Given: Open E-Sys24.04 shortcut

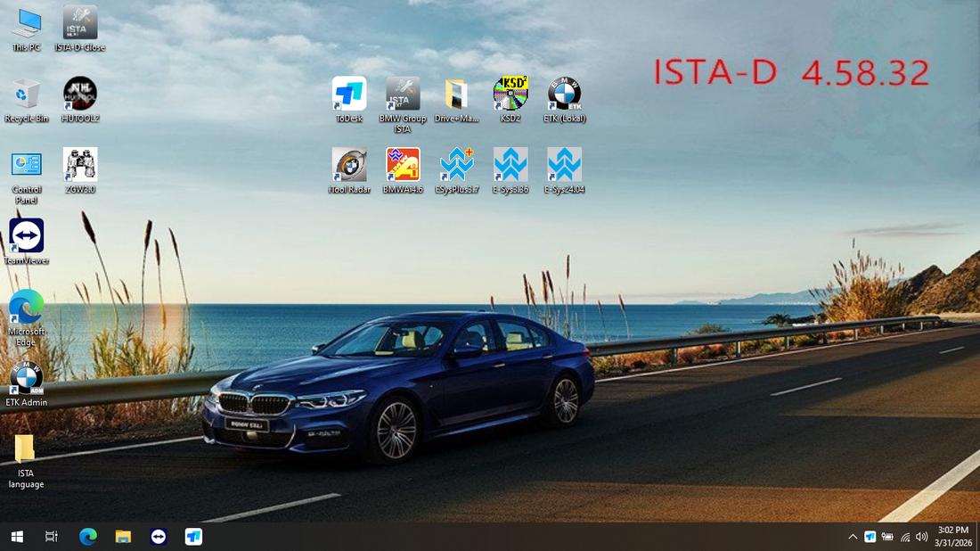Looking at the screenshot, I should (x=564, y=171).
